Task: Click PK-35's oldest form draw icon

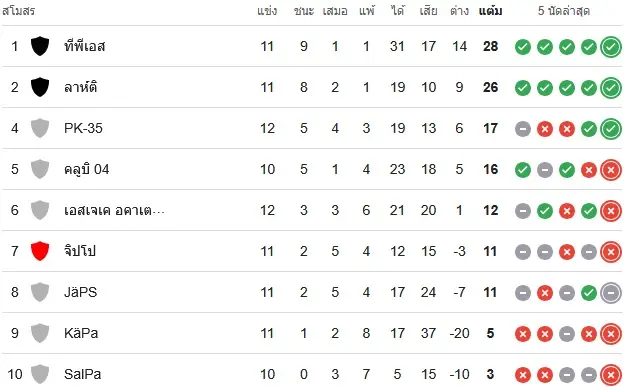Action: 523,129
